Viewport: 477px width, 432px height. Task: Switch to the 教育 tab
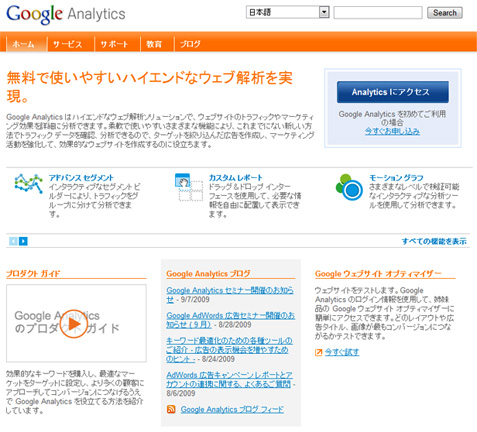click(154, 44)
